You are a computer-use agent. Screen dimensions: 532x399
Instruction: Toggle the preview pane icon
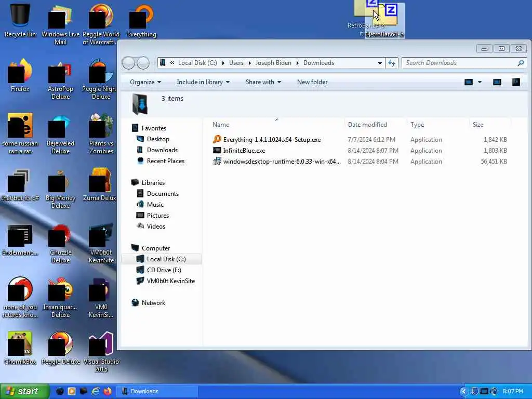[497, 82]
